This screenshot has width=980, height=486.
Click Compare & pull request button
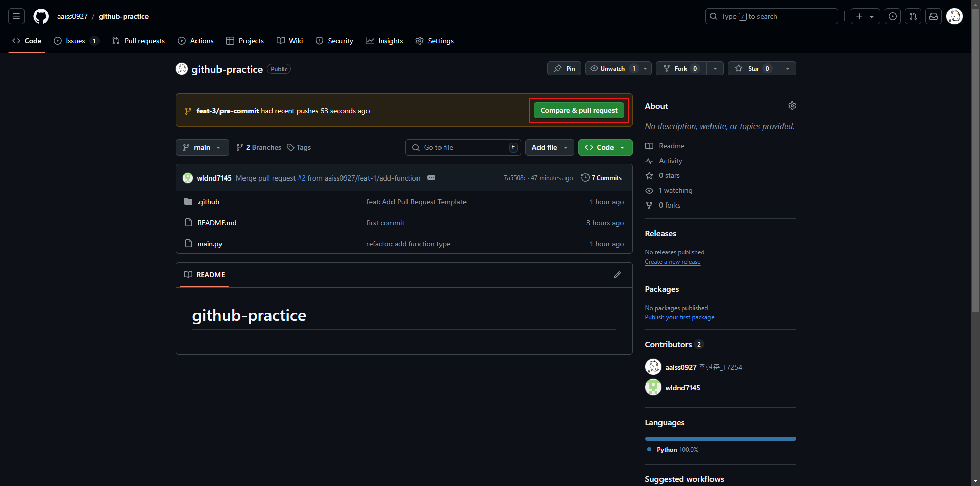(x=579, y=110)
